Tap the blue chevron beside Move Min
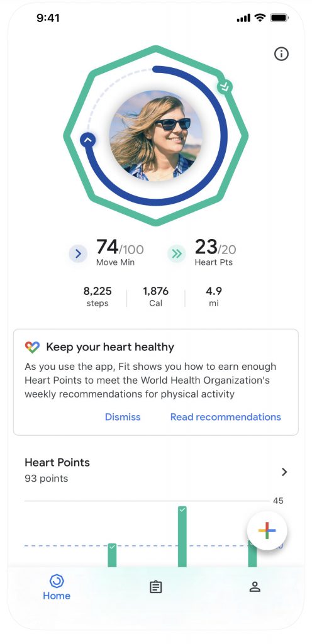The height and width of the screenshot is (644, 312). pyautogui.click(x=78, y=255)
